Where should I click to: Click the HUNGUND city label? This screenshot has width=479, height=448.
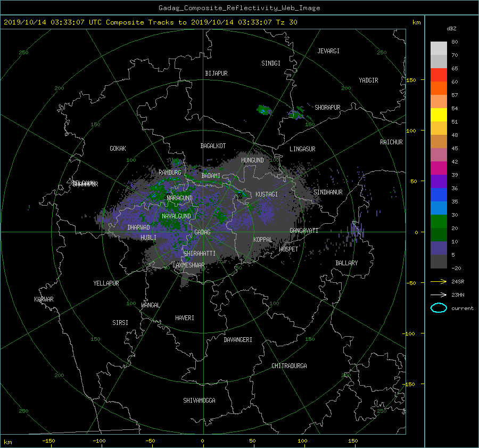point(252,160)
